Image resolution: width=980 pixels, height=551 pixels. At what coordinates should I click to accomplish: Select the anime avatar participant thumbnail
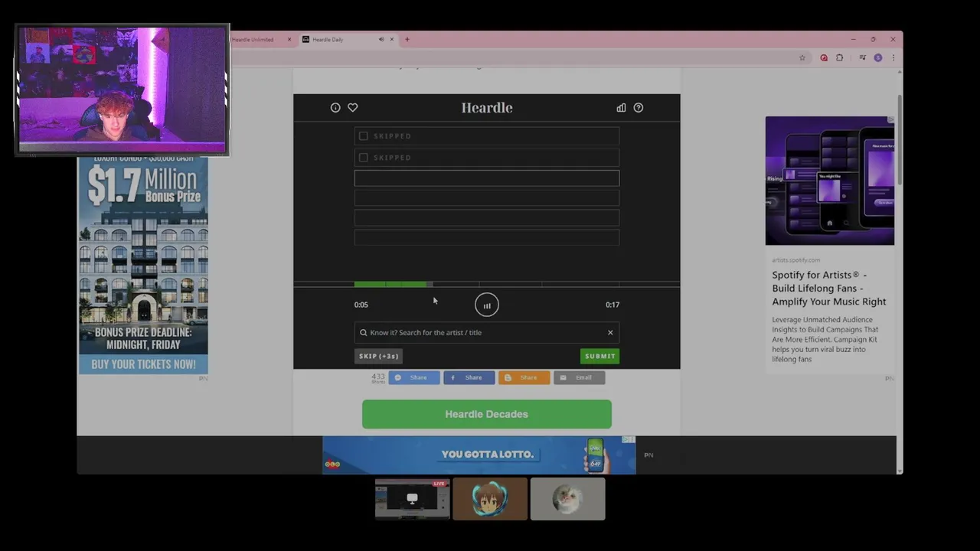coord(490,499)
